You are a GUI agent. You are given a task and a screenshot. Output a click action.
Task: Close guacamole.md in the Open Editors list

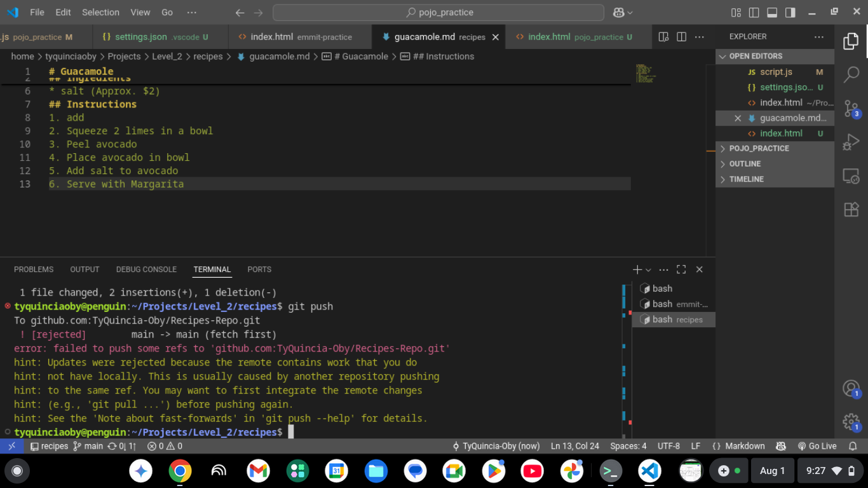pos(738,118)
